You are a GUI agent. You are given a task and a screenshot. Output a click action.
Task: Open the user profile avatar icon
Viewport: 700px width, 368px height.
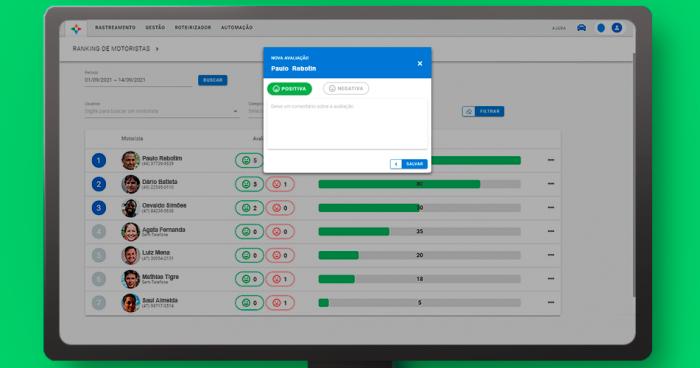click(617, 28)
